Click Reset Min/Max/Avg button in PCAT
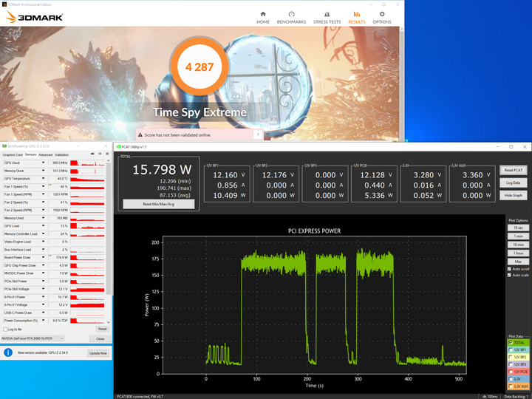This screenshot has width=532, height=399. coord(158,204)
